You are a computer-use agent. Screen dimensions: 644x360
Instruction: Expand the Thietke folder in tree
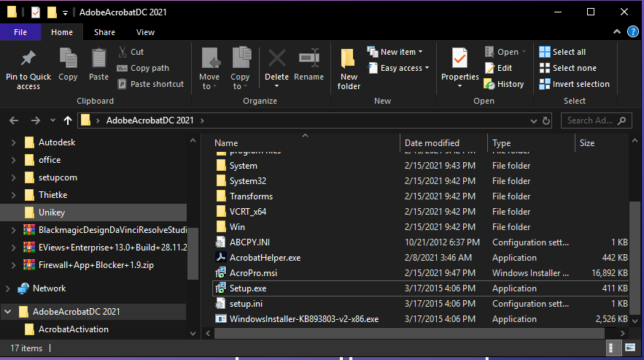[13, 195]
